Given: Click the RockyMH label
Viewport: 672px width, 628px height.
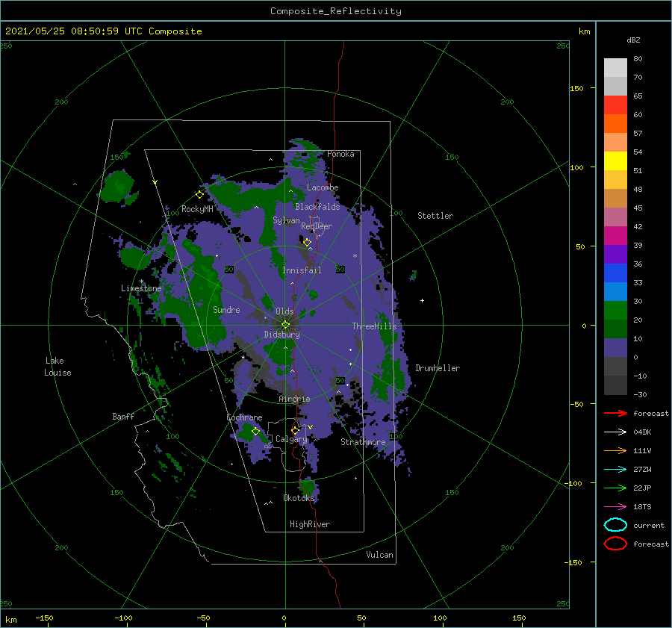Looking at the screenshot, I should [197, 209].
